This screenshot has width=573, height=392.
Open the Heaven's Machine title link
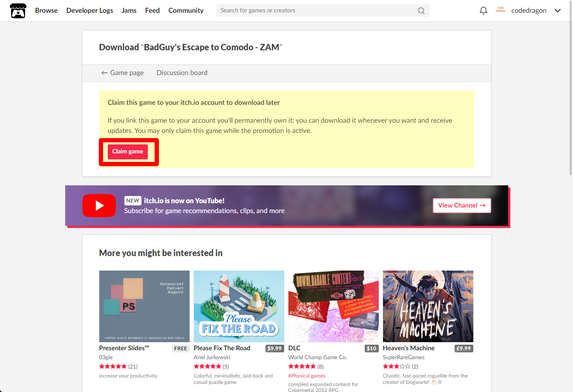[x=409, y=348]
